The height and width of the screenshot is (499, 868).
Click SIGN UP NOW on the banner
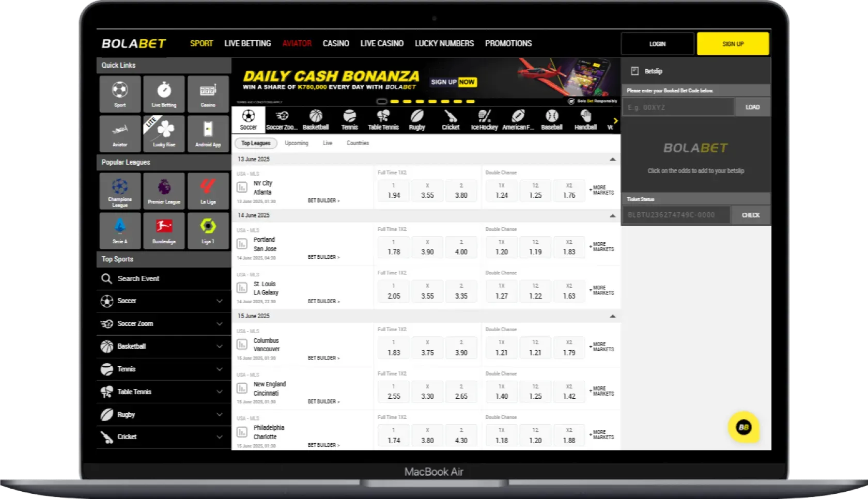click(x=454, y=82)
